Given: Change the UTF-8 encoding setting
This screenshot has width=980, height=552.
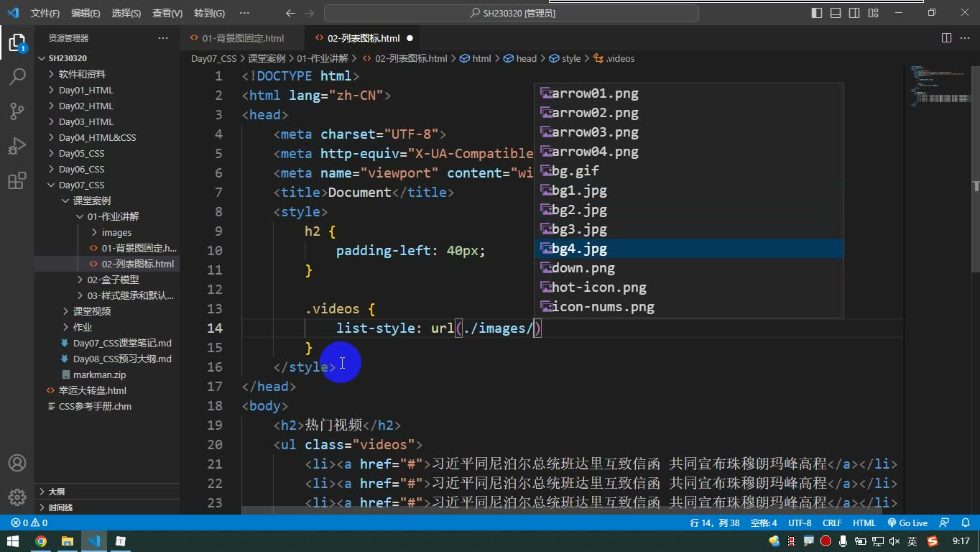Looking at the screenshot, I should click(x=800, y=523).
